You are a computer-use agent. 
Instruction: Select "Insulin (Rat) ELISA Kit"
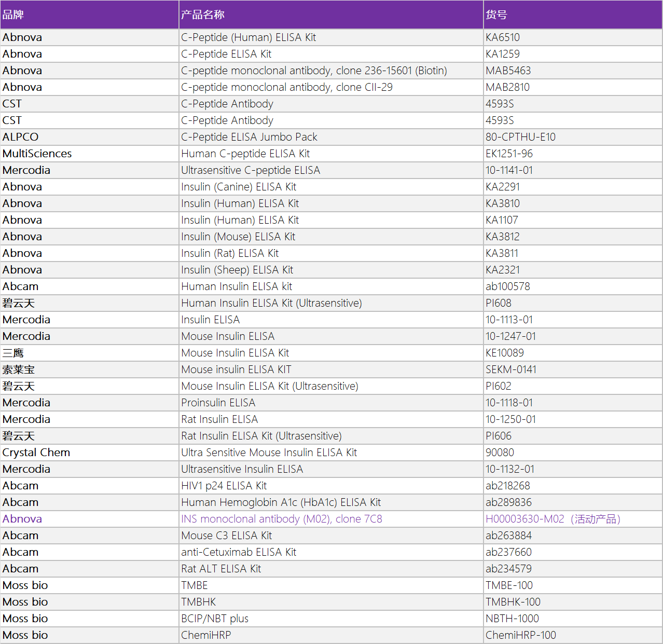pyautogui.click(x=230, y=253)
